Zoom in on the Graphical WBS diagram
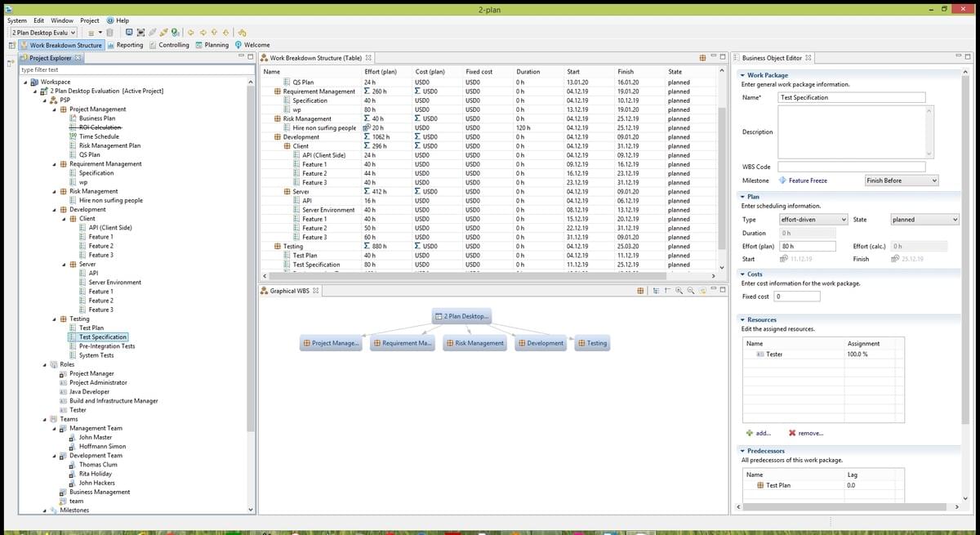 tap(679, 291)
